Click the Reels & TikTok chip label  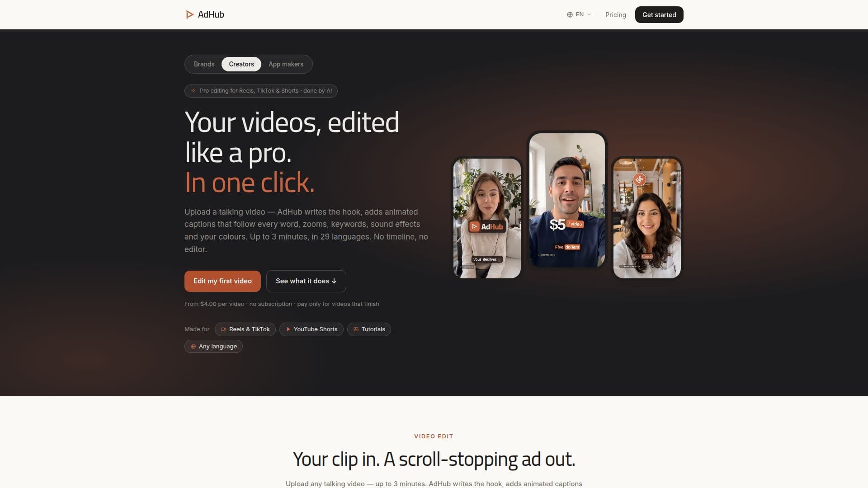249,329
